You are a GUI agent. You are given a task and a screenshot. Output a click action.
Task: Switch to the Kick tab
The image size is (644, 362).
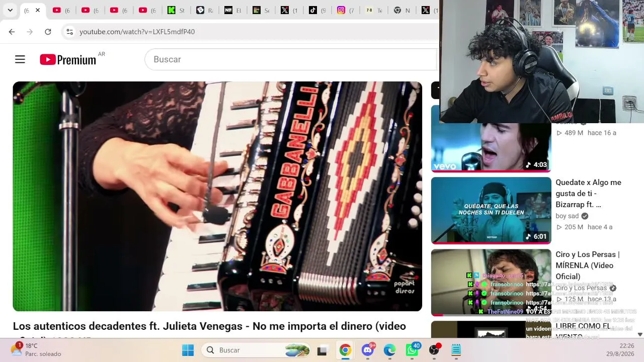click(177, 10)
